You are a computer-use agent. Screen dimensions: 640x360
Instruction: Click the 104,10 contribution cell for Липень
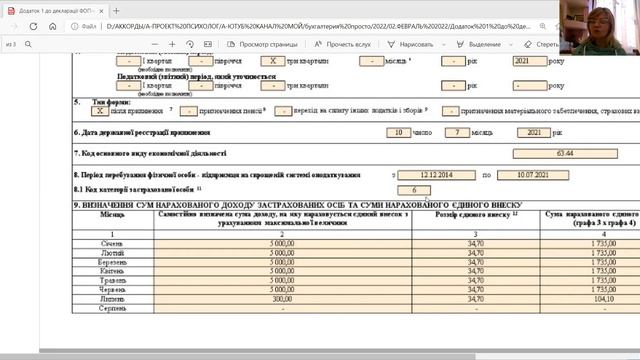[590, 299]
